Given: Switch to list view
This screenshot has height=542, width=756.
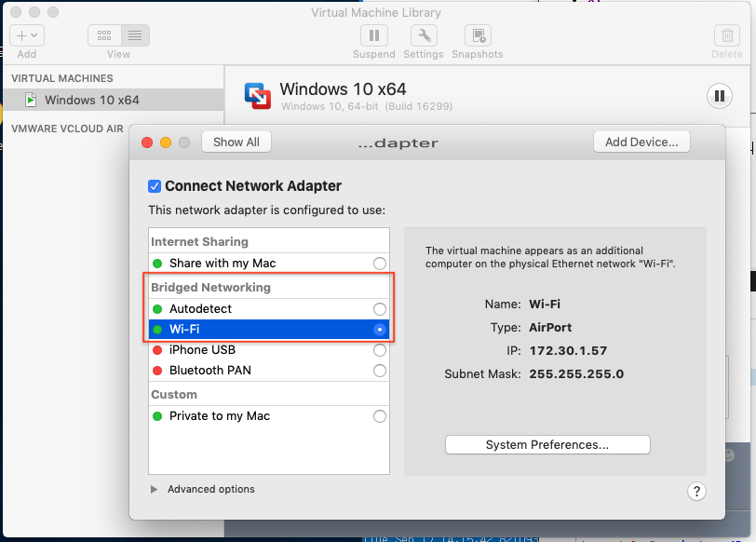Looking at the screenshot, I should [x=135, y=35].
